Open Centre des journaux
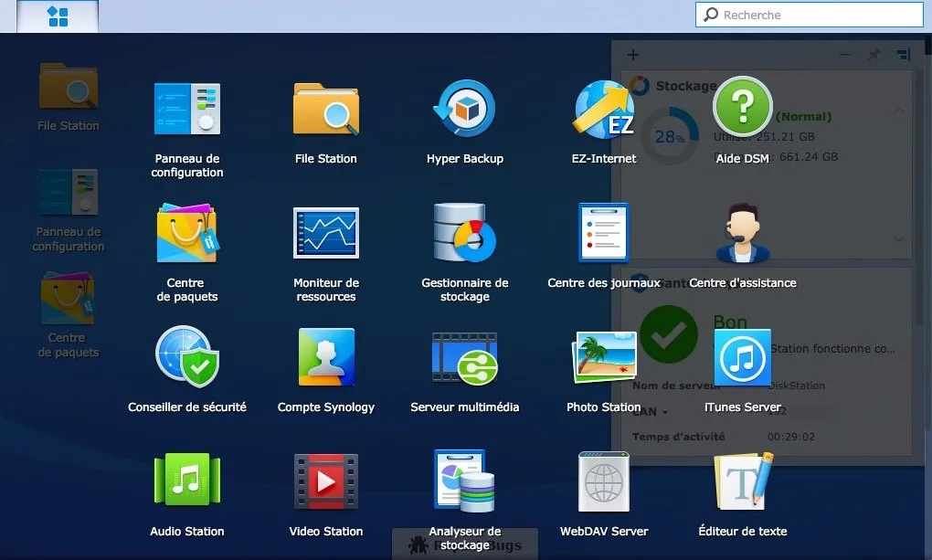 [604, 233]
